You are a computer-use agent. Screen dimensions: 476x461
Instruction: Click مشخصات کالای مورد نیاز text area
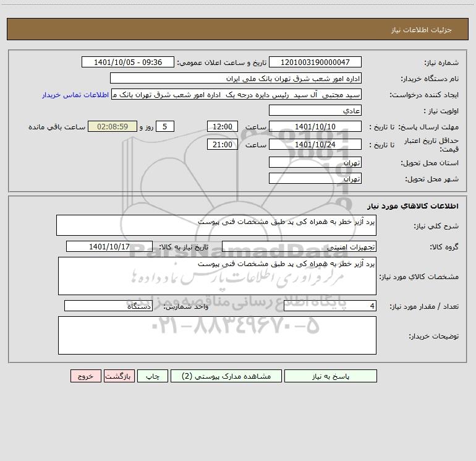point(217,276)
